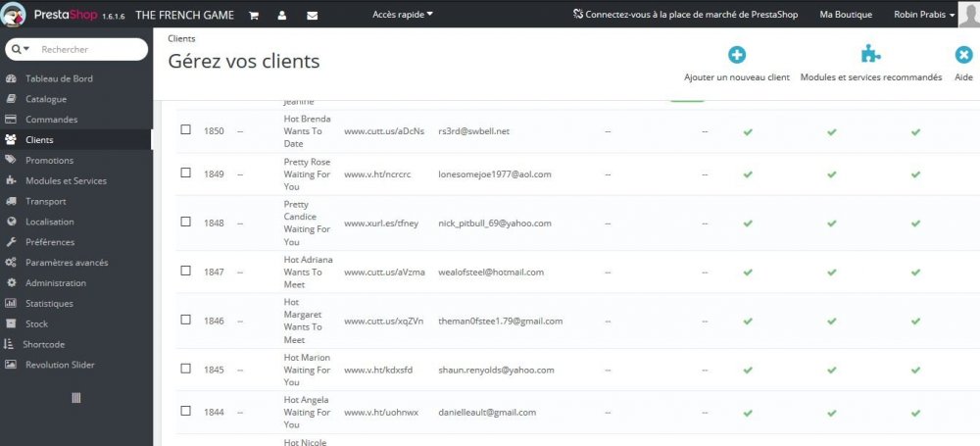The image size is (980, 446).
Task: Go to Modules et Services menu
Action: click(66, 180)
